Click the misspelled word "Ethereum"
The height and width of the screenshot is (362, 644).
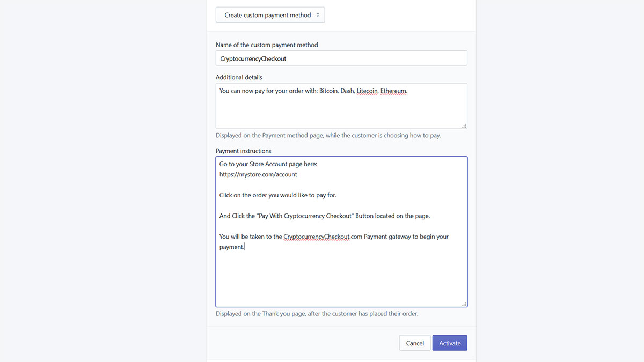pos(393,91)
